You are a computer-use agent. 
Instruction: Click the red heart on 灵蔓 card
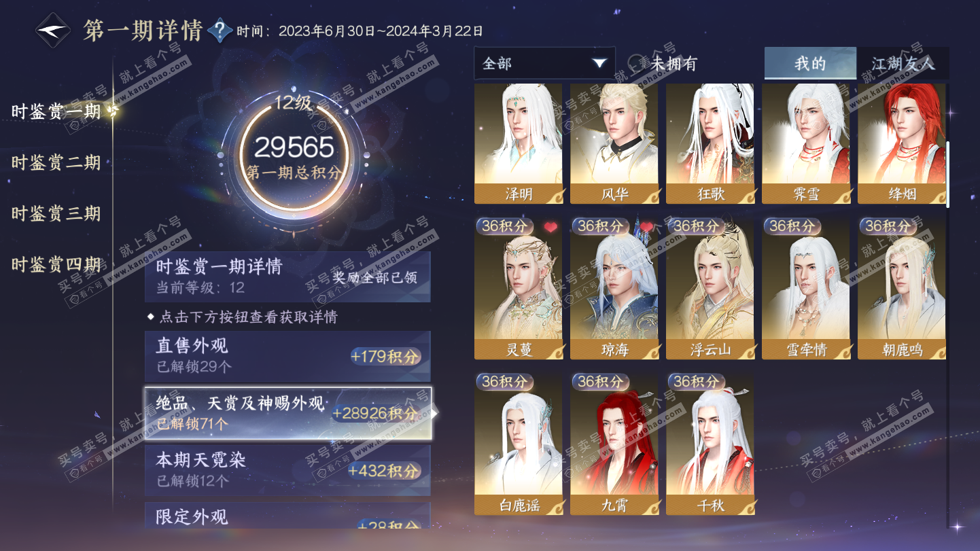point(550,228)
